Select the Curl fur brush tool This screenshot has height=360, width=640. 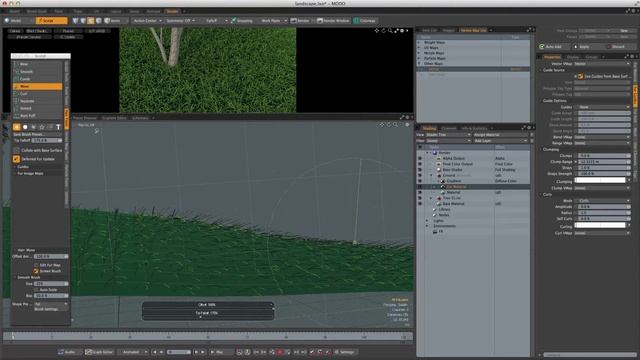[x=37, y=93]
